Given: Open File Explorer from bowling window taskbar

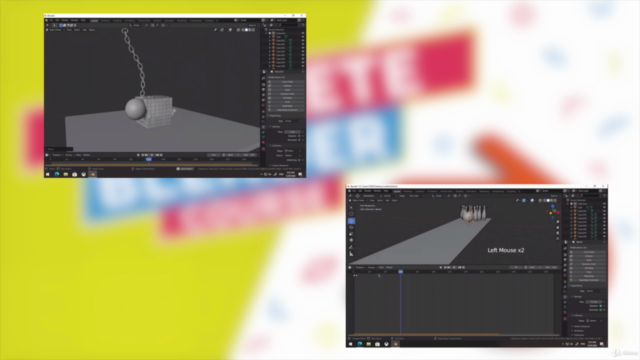Looking at the screenshot, I should click(x=369, y=344).
